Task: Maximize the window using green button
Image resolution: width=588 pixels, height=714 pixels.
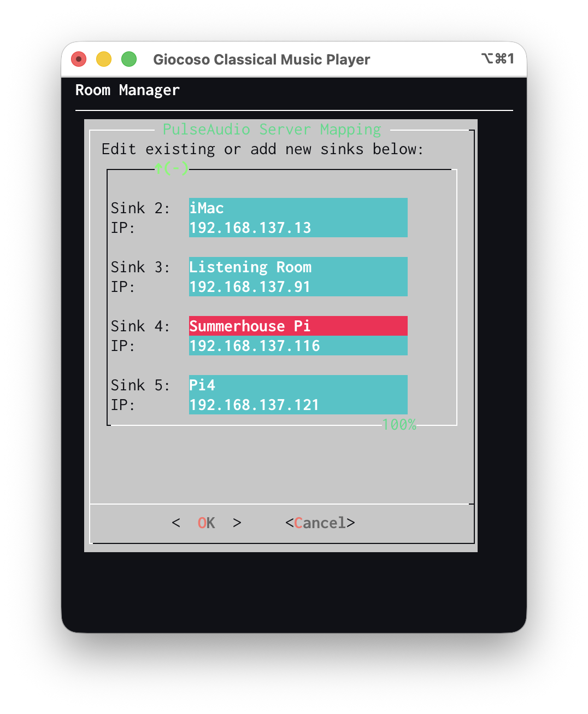Action: [x=129, y=59]
